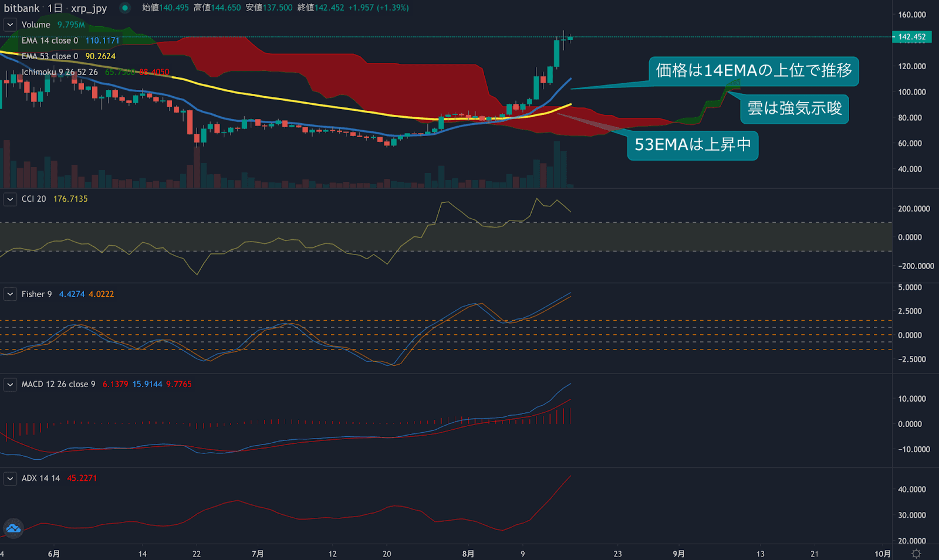This screenshot has width=939, height=560.
Task: Select the EMA 14 close indicator label
Action: [x=49, y=40]
